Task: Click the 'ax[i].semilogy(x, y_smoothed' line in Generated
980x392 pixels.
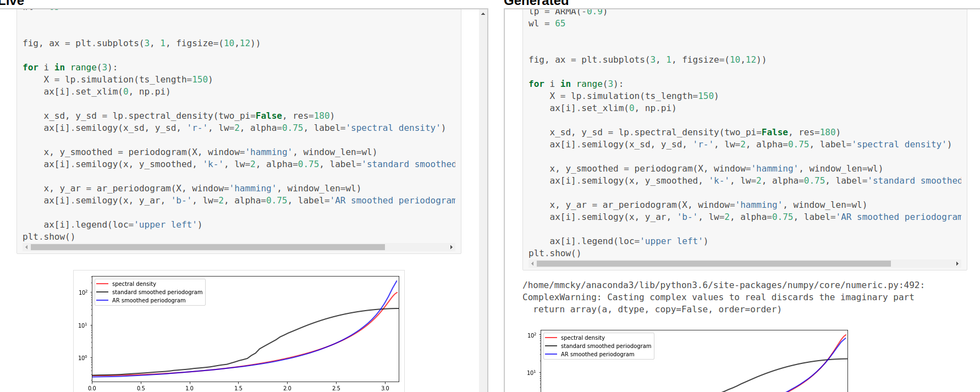Action: point(756,181)
